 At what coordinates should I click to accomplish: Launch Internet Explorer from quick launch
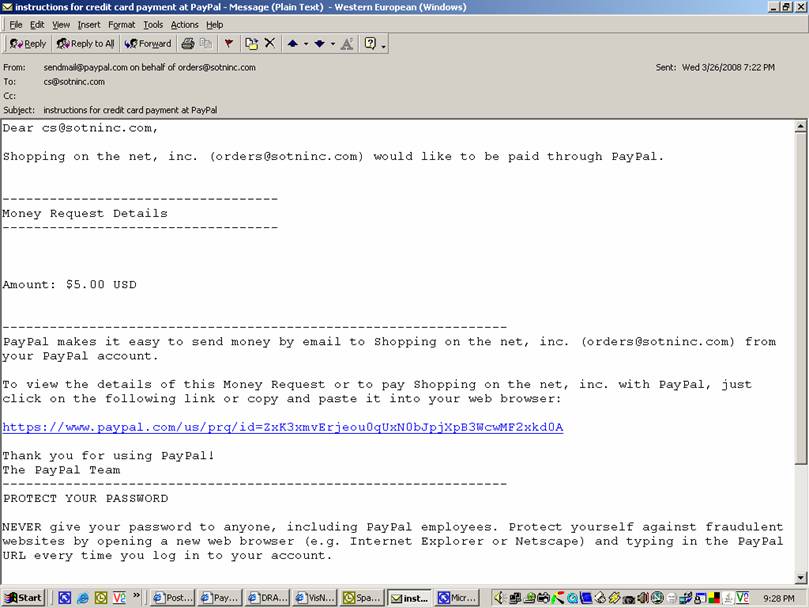pyautogui.click(x=83, y=598)
